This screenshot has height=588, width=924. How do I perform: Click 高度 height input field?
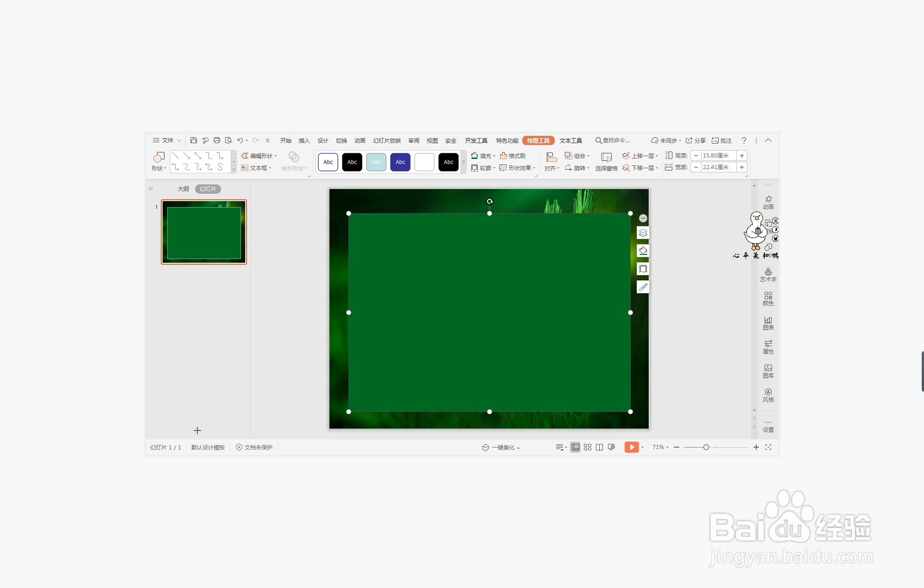click(x=719, y=156)
